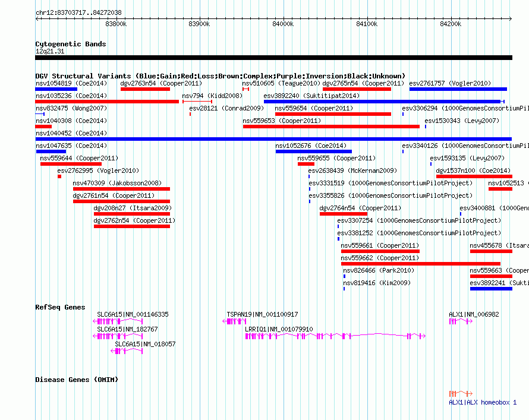Select the chr12:83703717..84272038 coordinate text

pos(78,12)
